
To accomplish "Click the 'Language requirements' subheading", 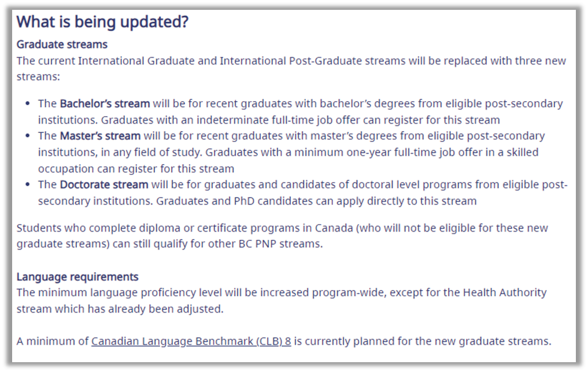I will (x=77, y=277).
